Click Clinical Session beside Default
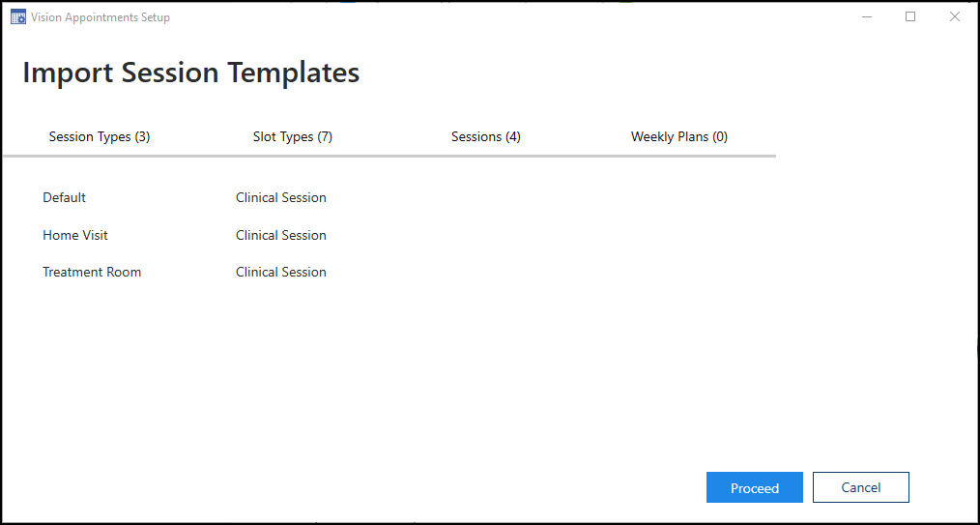Screen dimensions: 980x525 tap(281, 198)
